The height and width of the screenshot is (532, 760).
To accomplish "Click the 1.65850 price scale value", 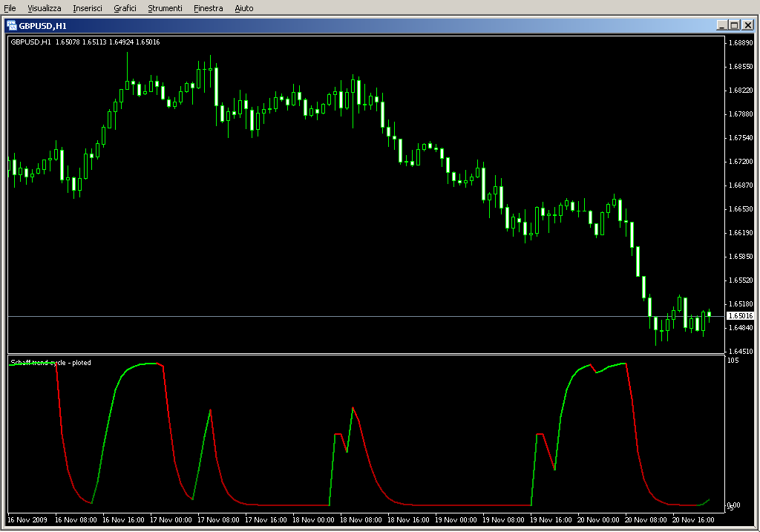I will click(741, 256).
